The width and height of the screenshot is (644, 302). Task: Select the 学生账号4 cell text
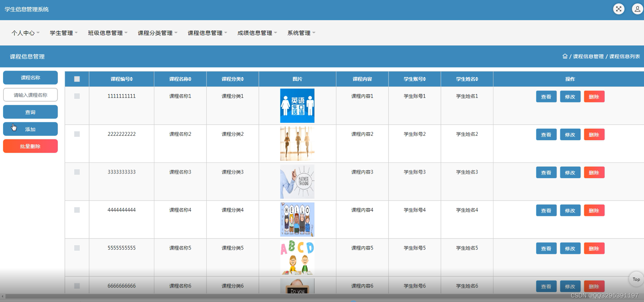pos(415,210)
